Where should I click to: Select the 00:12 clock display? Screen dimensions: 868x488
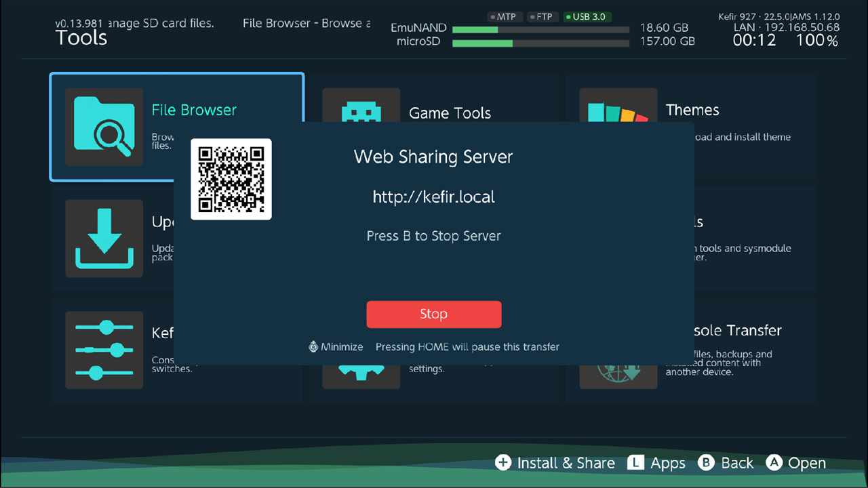(755, 41)
